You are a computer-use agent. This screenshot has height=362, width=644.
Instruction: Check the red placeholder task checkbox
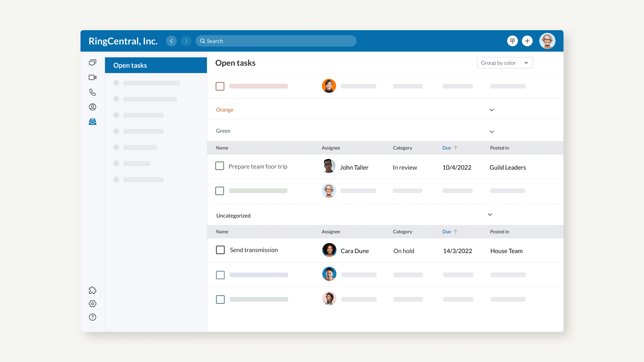click(x=220, y=86)
